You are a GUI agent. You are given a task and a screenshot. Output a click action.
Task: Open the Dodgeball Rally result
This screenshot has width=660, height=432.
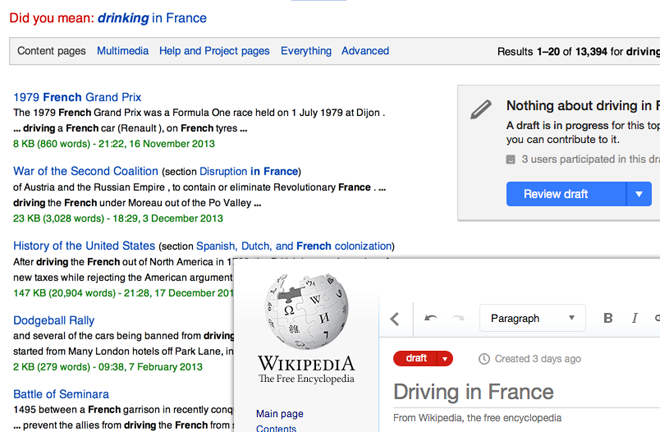coord(53,320)
